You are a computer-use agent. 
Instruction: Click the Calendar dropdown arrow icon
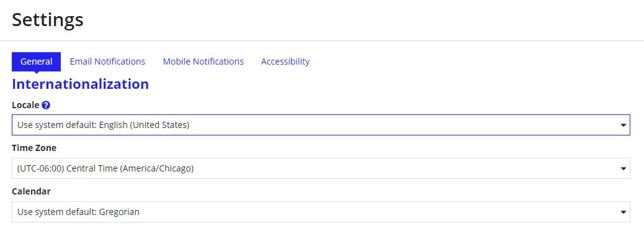623,212
